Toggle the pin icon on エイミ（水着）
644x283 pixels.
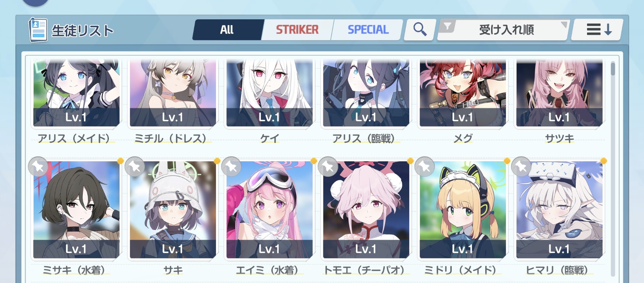231,166
